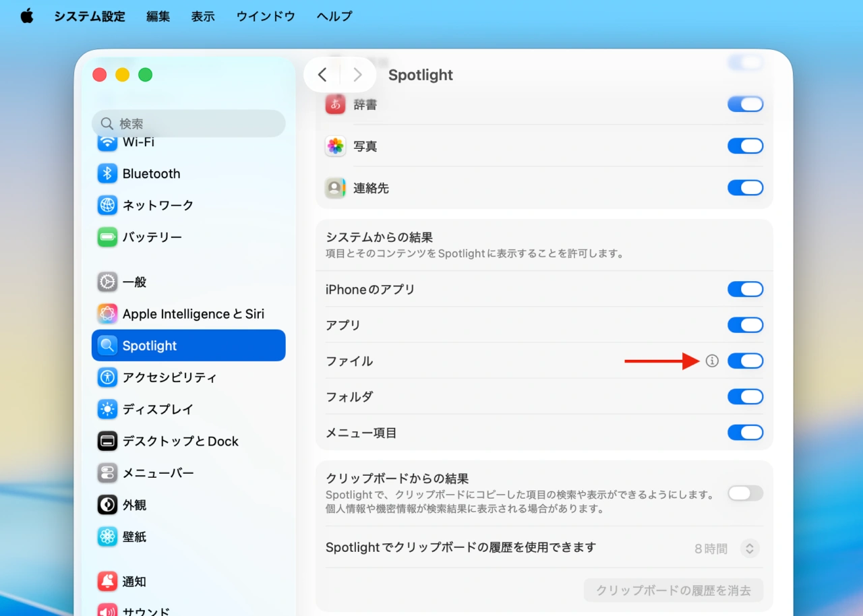The height and width of the screenshot is (616, 863).
Task: Enable クリップボードからの結果 switch
Action: (x=745, y=493)
